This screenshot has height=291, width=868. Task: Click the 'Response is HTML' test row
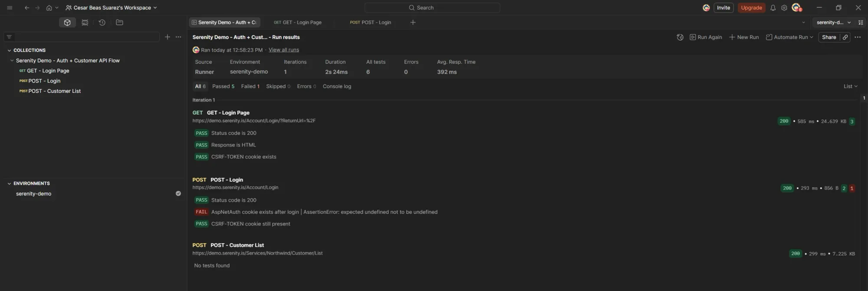[x=225, y=145]
